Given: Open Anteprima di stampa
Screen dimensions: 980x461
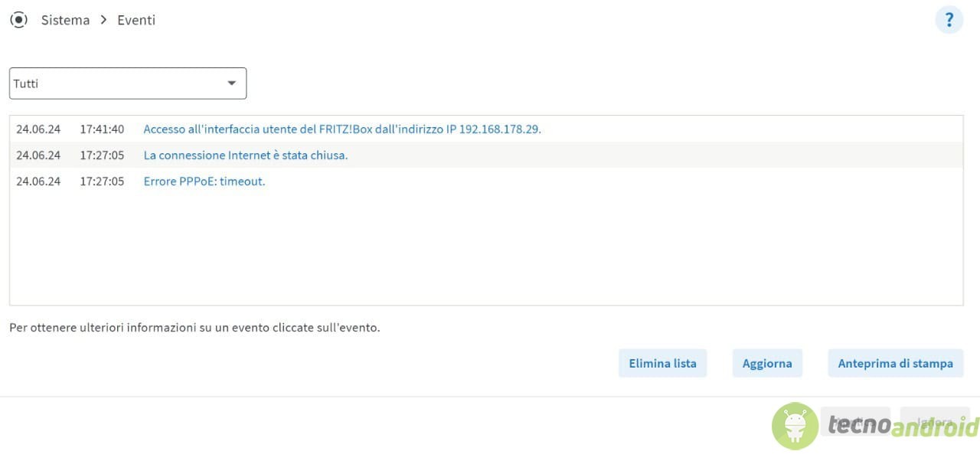Looking at the screenshot, I should point(895,363).
